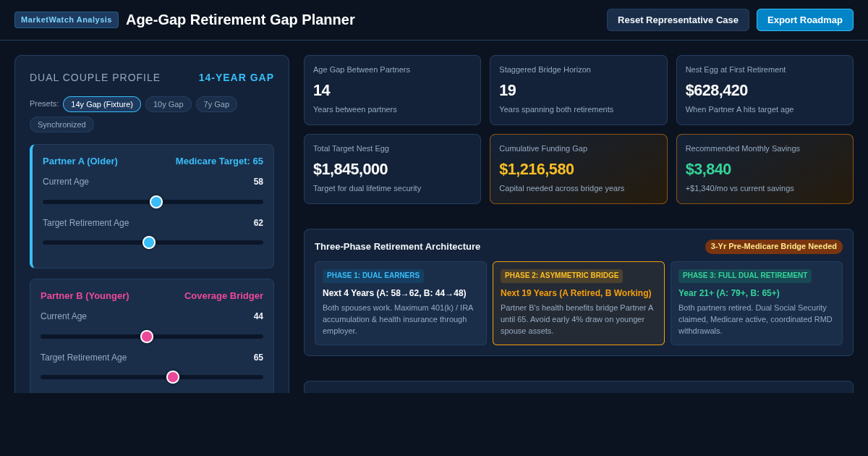The image size is (868, 456).
Task: Click the Age-Gap Retirement Gap Planner title
Action: coord(240,20)
